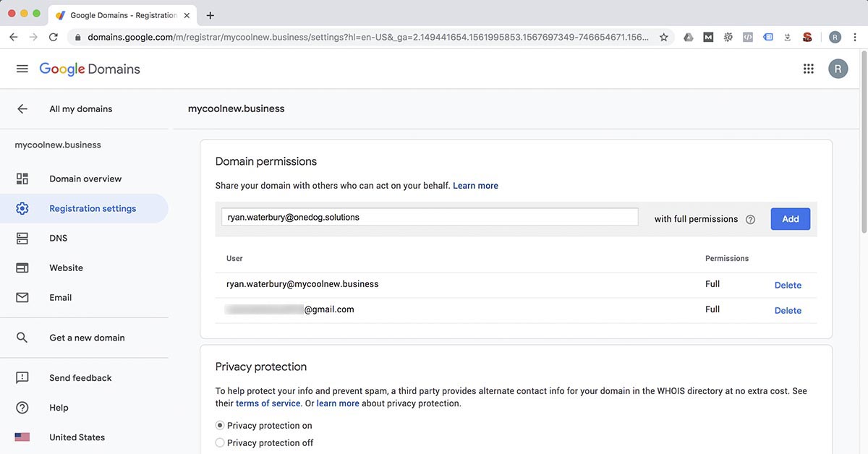Click the Help question mark icon
868x454 pixels.
click(22, 407)
